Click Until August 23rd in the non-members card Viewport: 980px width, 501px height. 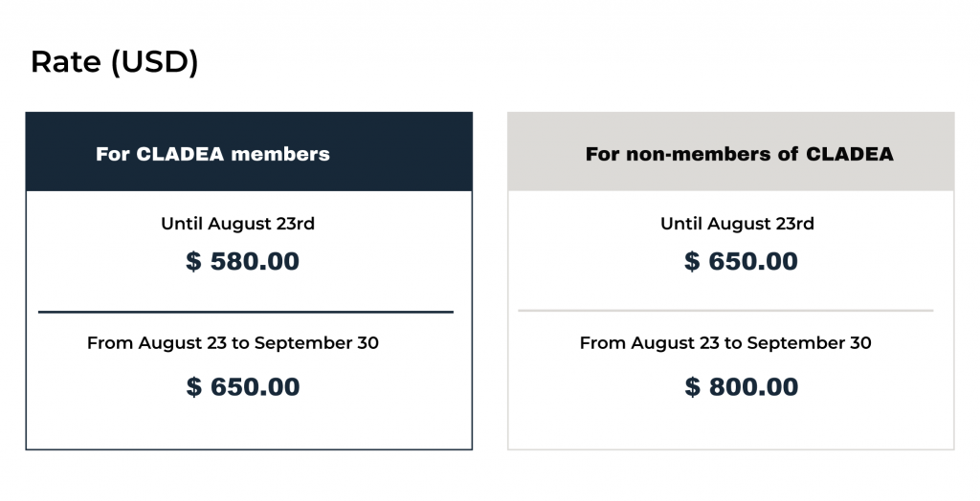coord(738,224)
